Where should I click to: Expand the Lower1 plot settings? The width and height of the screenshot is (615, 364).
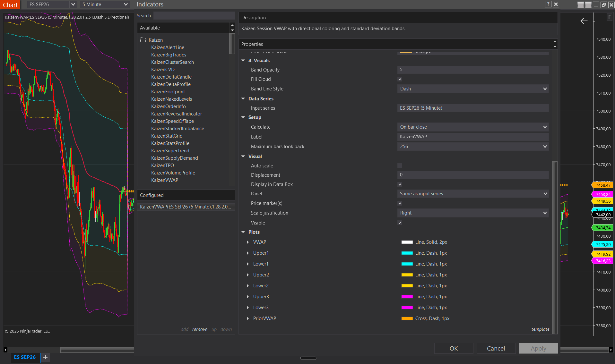[x=248, y=264]
